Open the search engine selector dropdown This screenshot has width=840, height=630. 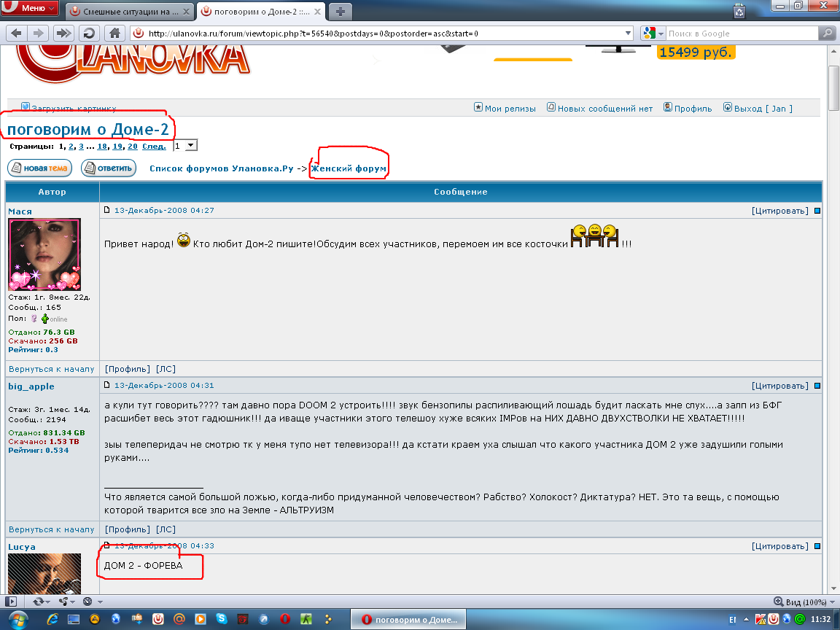pyautogui.click(x=653, y=34)
